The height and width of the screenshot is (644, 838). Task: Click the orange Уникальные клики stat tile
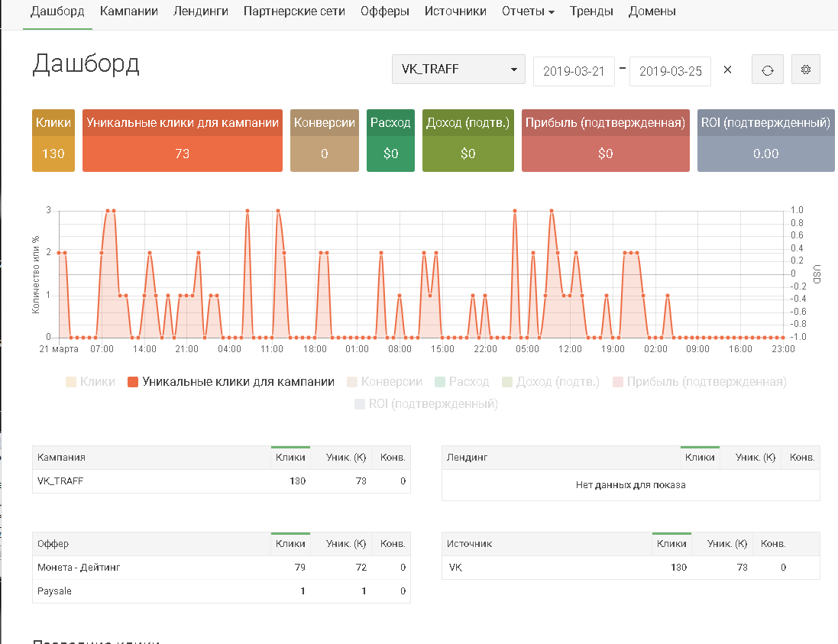[182, 141]
